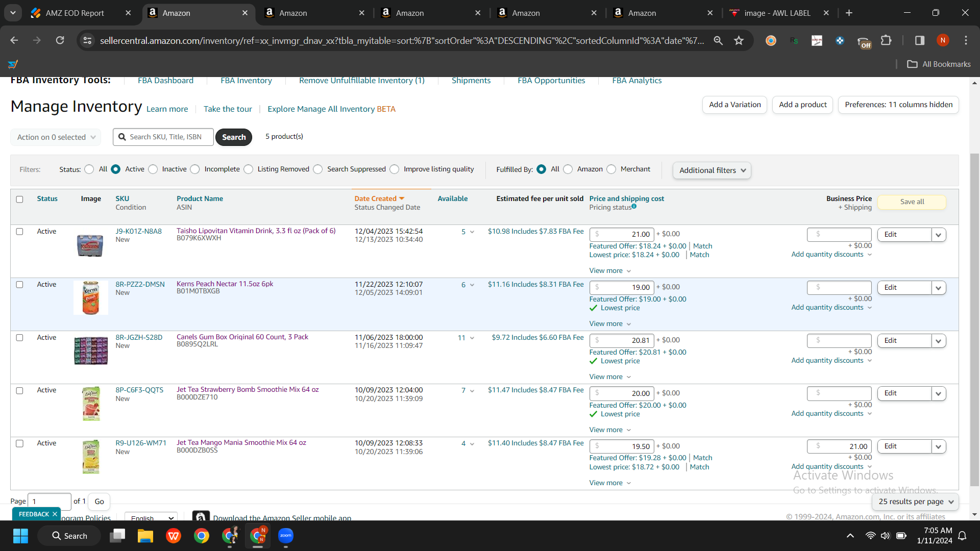
Task: Click the Search button next to SKU field
Action: [234, 137]
